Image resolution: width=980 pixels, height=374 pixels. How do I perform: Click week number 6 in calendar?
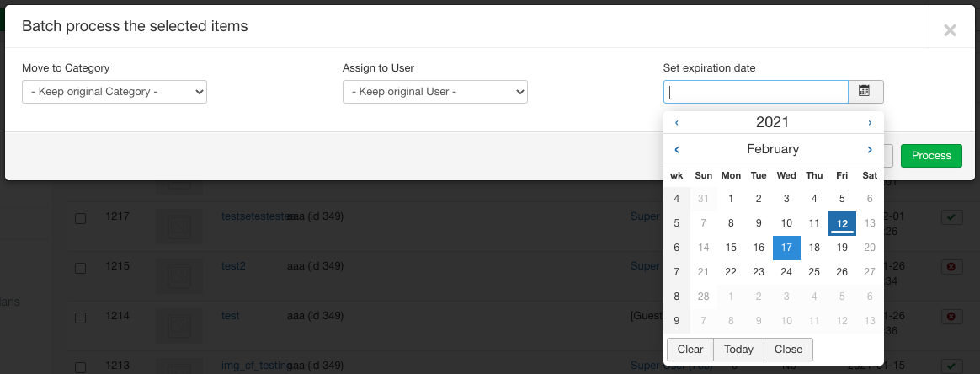(677, 248)
